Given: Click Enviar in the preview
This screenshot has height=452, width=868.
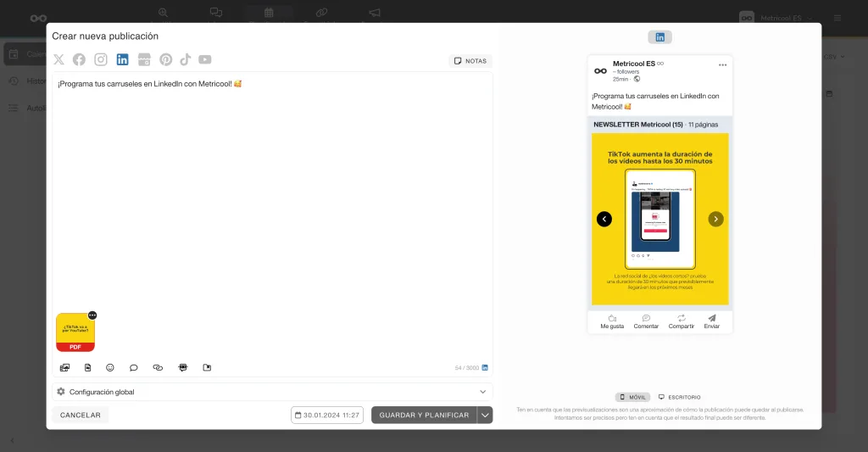Looking at the screenshot, I should 712,322.
